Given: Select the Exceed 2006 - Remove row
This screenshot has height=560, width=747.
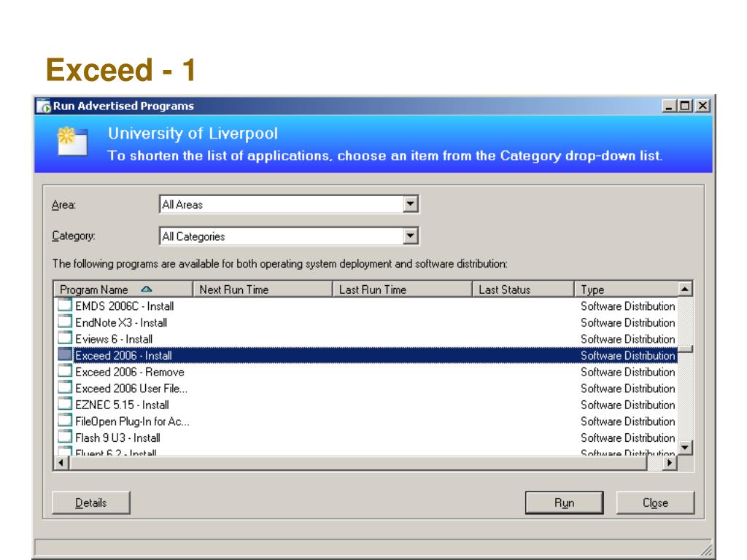Looking at the screenshot, I should (x=366, y=371).
